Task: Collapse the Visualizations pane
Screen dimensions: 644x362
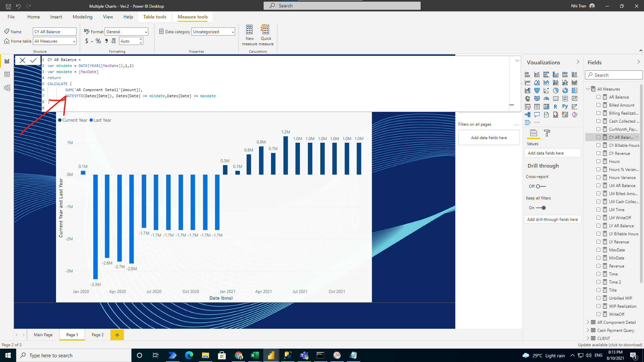Action: [578, 62]
